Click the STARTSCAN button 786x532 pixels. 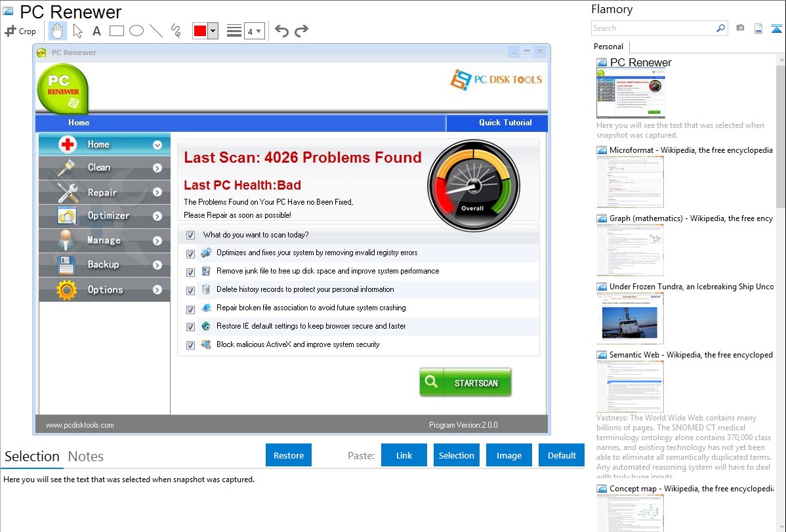tap(465, 382)
